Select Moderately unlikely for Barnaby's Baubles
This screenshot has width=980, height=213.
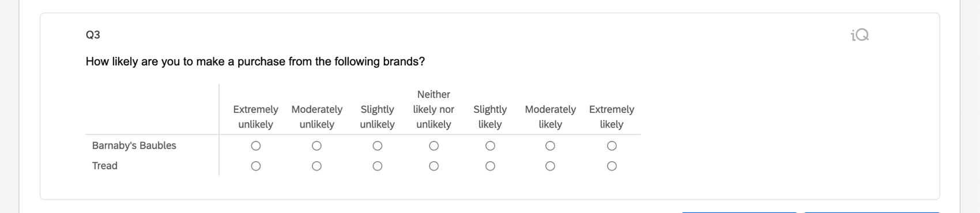316,146
